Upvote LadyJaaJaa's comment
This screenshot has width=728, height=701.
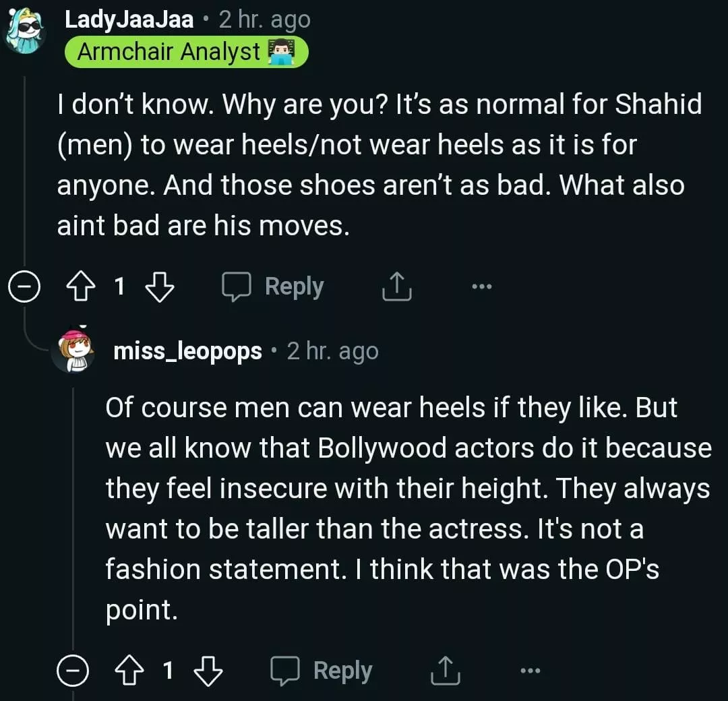tap(81, 287)
